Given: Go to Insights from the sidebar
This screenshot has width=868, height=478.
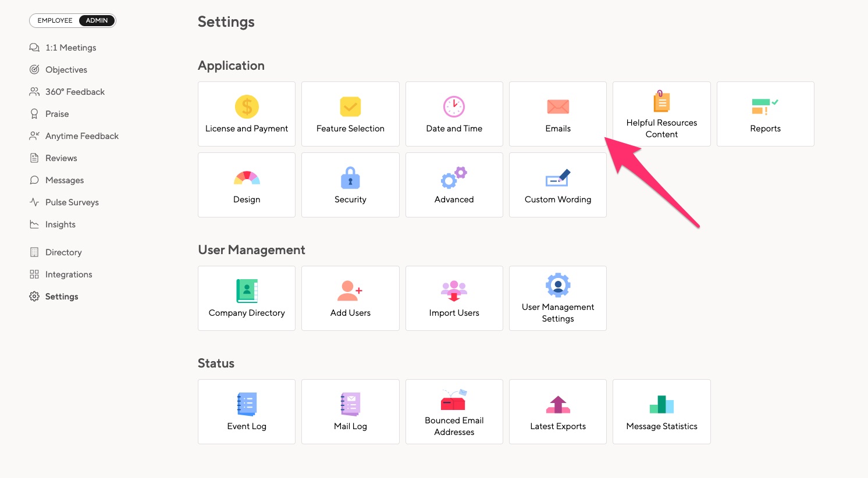Looking at the screenshot, I should click(60, 224).
